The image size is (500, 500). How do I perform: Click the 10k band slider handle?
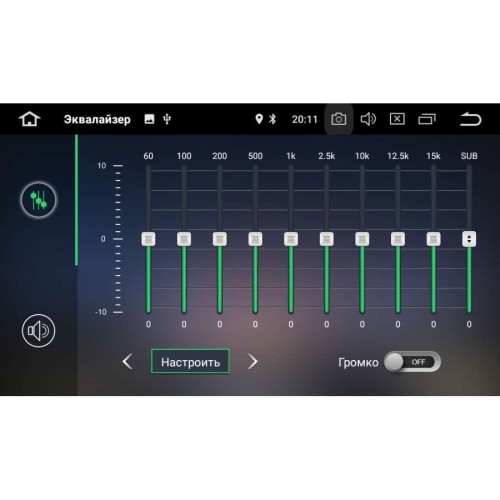362,239
